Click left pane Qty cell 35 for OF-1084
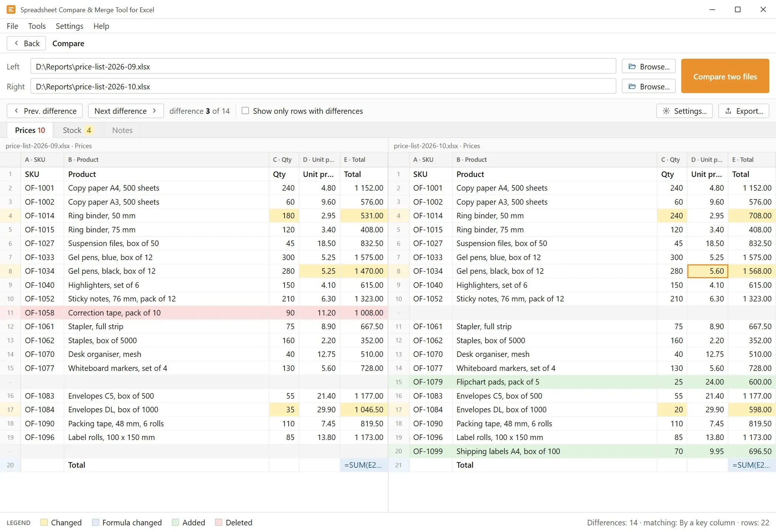The image size is (776, 532). 284,410
